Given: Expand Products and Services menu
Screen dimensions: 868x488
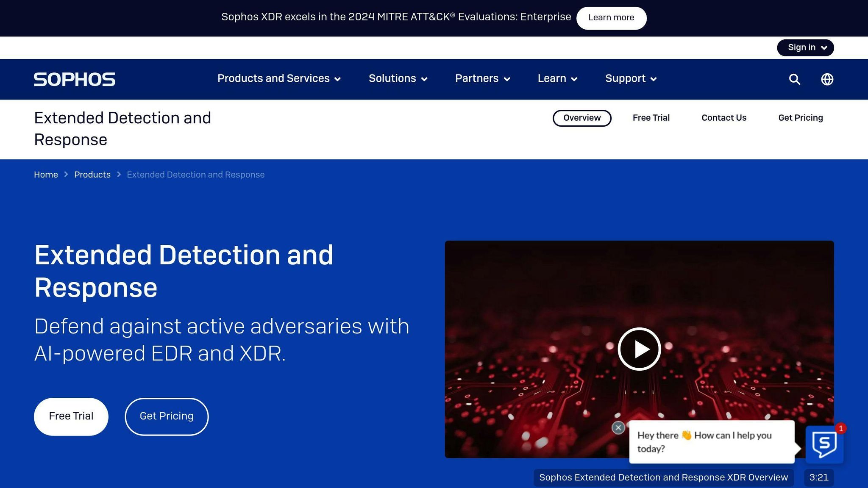Looking at the screenshot, I should [279, 79].
